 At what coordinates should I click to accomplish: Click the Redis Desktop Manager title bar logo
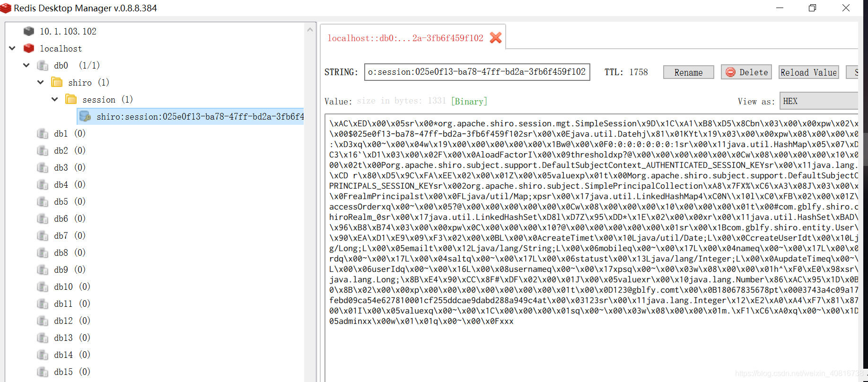point(6,8)
